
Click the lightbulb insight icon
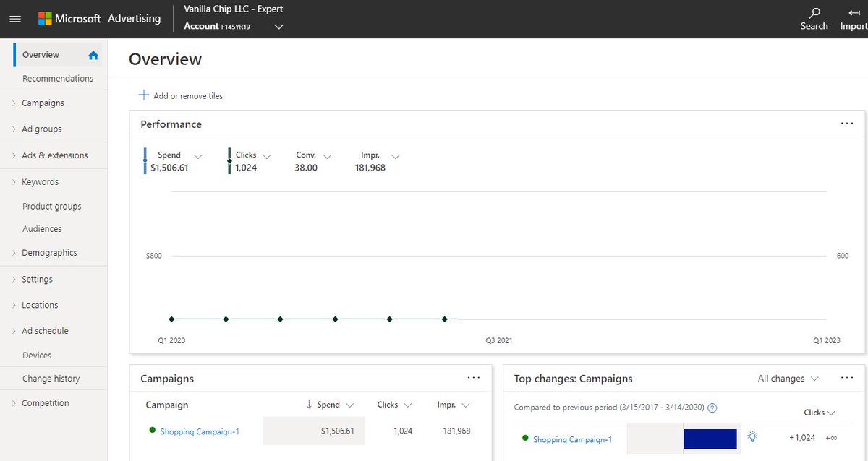(752, 436)
